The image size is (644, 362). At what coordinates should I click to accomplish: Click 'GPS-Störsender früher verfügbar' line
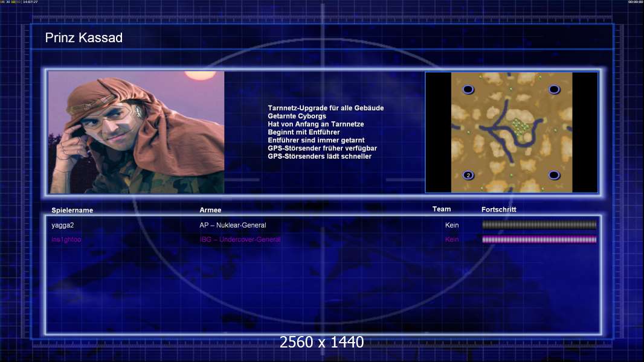point(323,148)
